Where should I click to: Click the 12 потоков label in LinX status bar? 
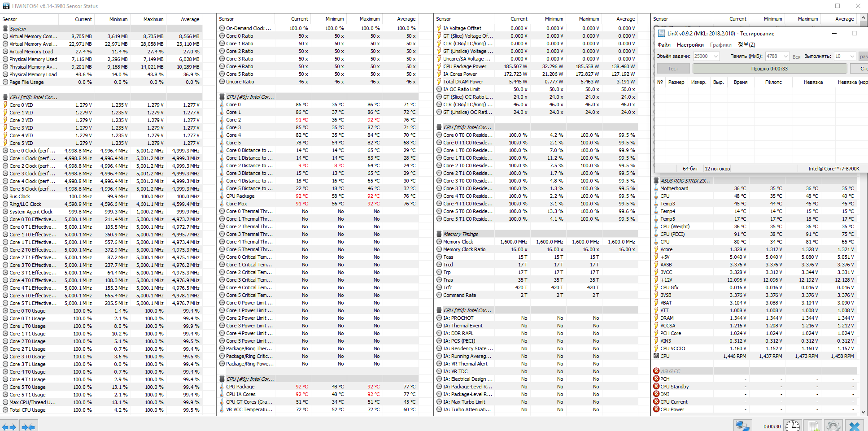717,169
